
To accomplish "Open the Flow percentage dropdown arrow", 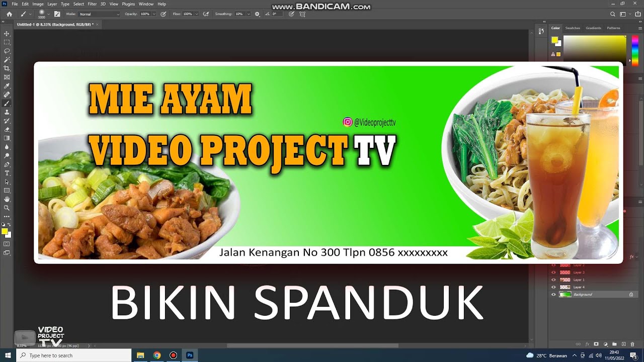I will (x=196, y=14).
